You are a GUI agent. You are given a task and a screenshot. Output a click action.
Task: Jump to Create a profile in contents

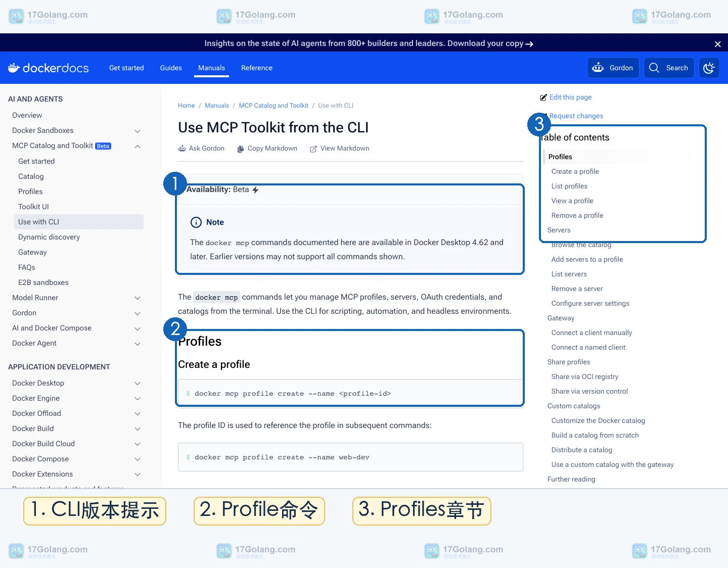coord(575,171)
